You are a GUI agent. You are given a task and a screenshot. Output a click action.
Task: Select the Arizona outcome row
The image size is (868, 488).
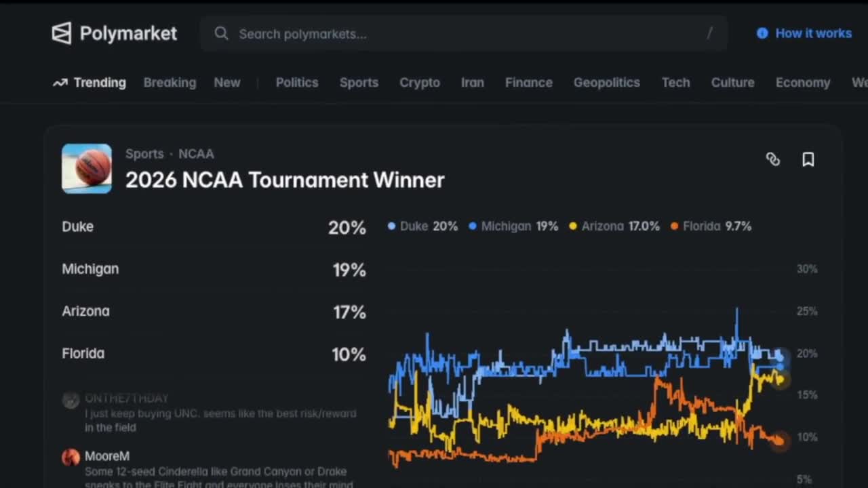[214, 312]
